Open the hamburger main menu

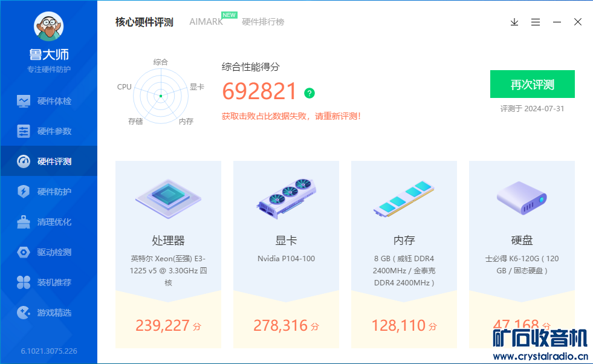coord(535,22)
